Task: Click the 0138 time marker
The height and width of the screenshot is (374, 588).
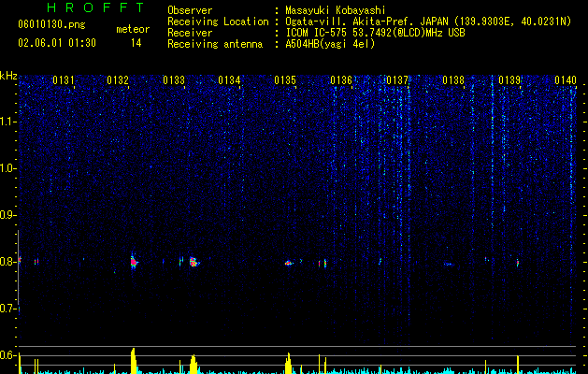Action: (453, 80)
